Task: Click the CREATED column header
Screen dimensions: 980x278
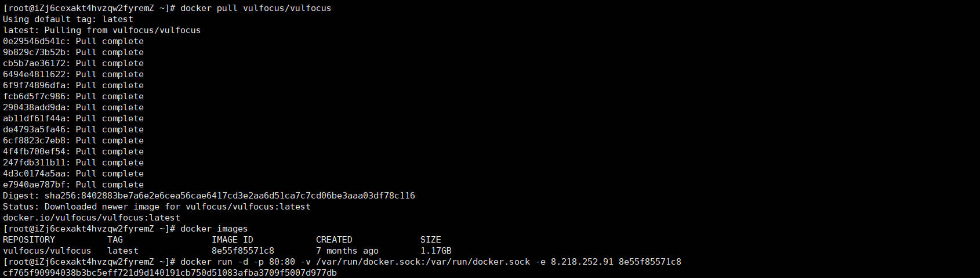Action: tap(334, 240)
